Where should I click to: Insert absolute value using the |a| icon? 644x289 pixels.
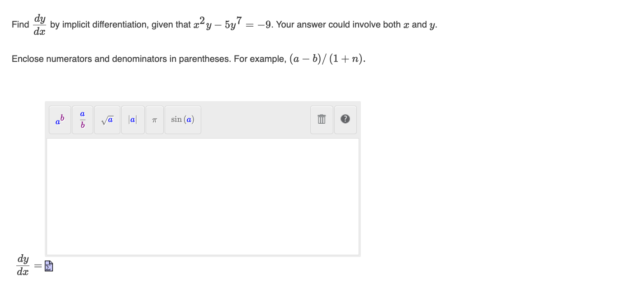132,119
